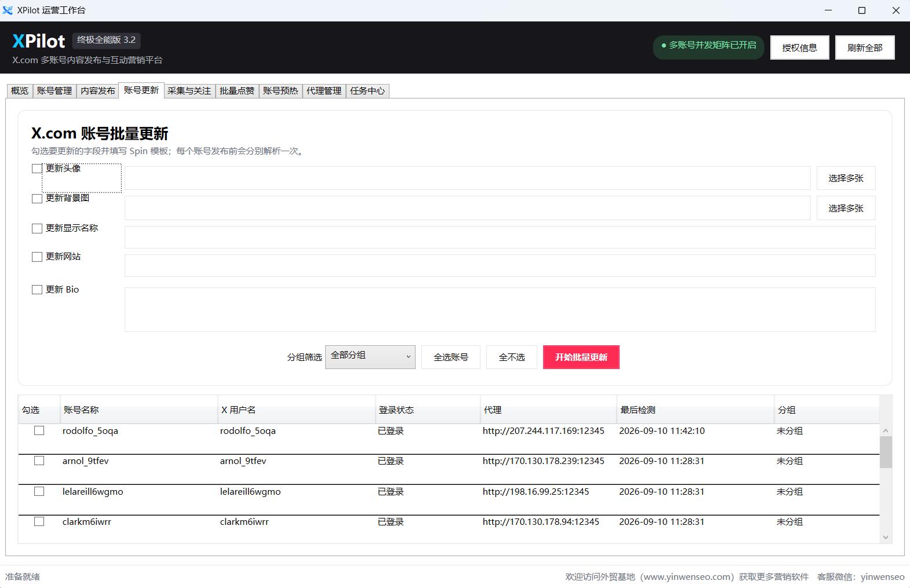The image size is (910, 588).
Task: Select the rodolfo_5oqa account checkbox
Action: coord(39,430)
